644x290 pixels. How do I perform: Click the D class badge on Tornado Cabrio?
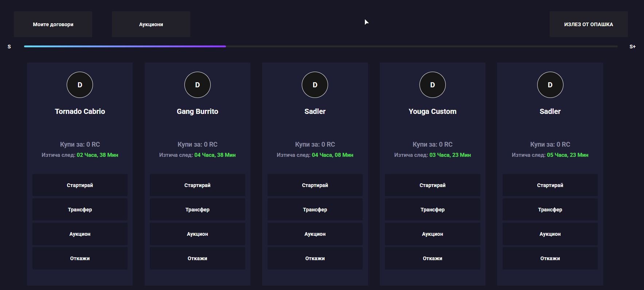pos(80,85)
